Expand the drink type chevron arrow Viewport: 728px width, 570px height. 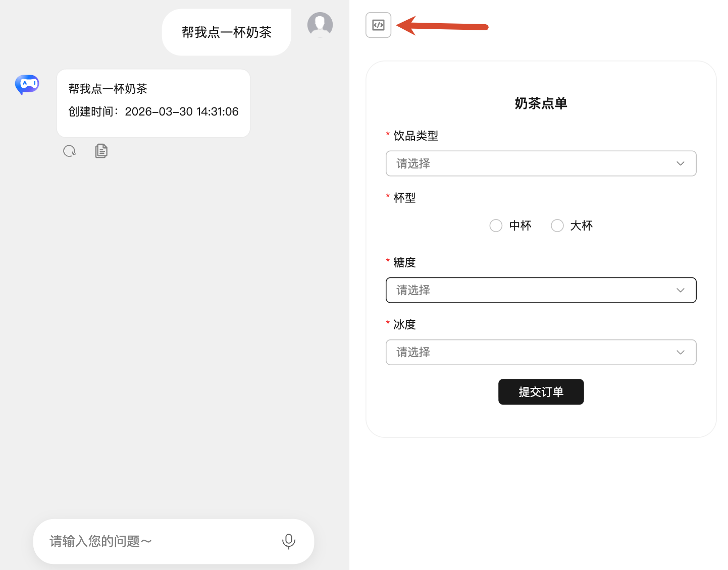click(x=680, y=163)
